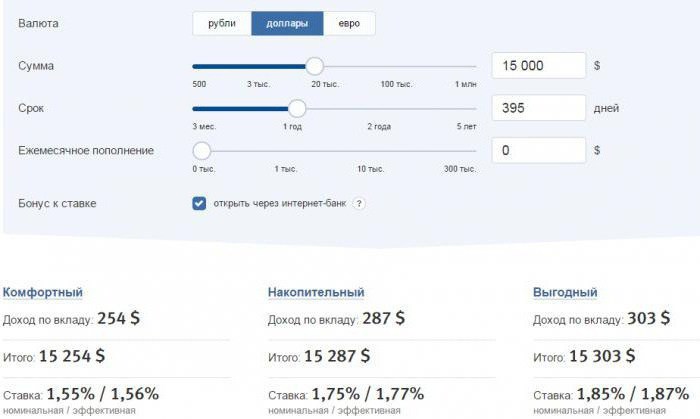
Task: Open the Комфортный deposit link
Action: [43, 292]
